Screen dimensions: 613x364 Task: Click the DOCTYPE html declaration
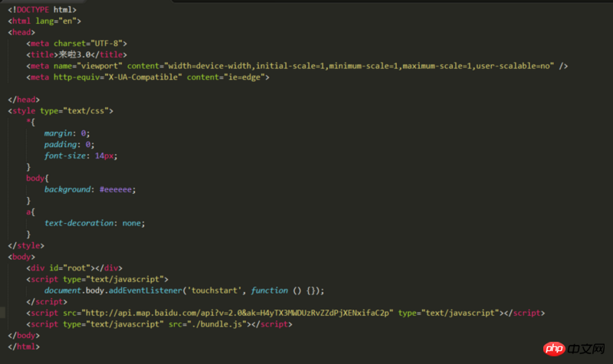coord(42,10)
